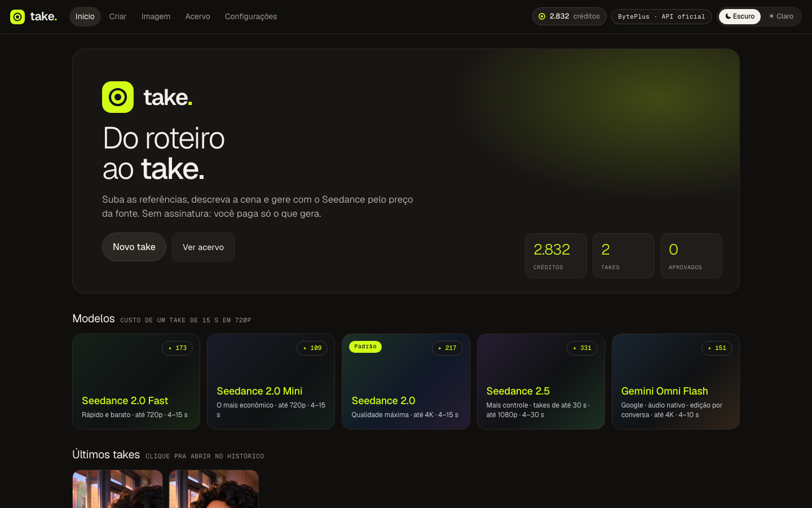Click the 151 cost badge
812x508 pixels.
click(717, 348)
